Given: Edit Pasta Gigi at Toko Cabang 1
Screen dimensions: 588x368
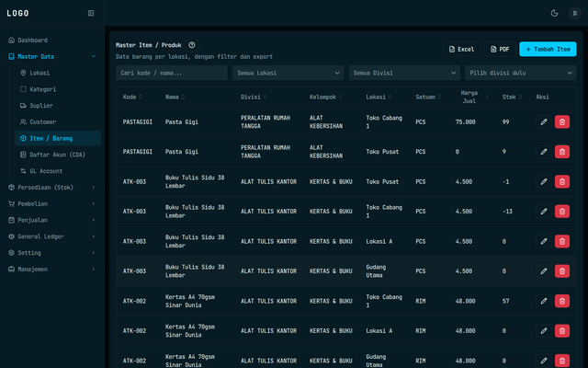Looking at the screenshot, I should click(x=544, y=121).
